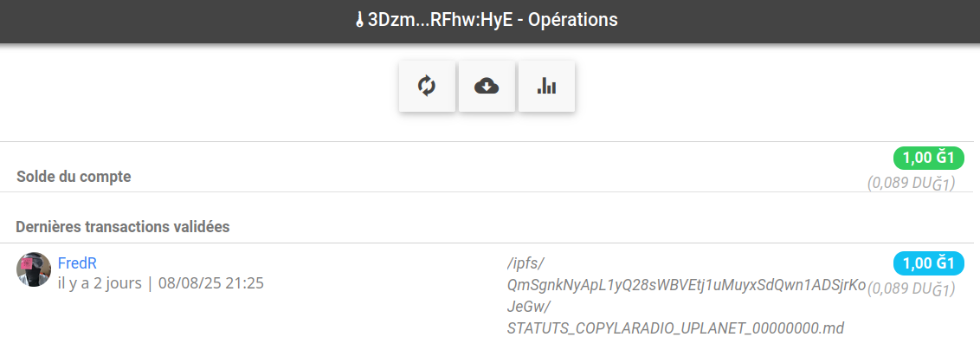Open FredR's profile link
The image size is (980, 350).
(75, 262)
